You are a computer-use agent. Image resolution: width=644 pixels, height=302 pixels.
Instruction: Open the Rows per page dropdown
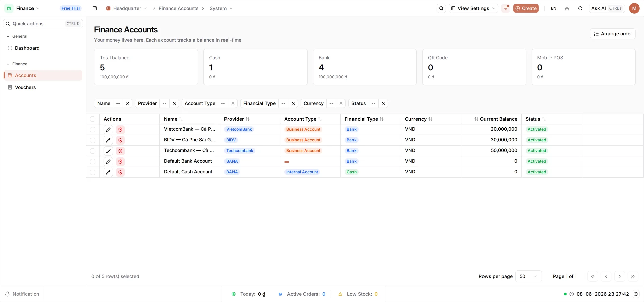528,276
